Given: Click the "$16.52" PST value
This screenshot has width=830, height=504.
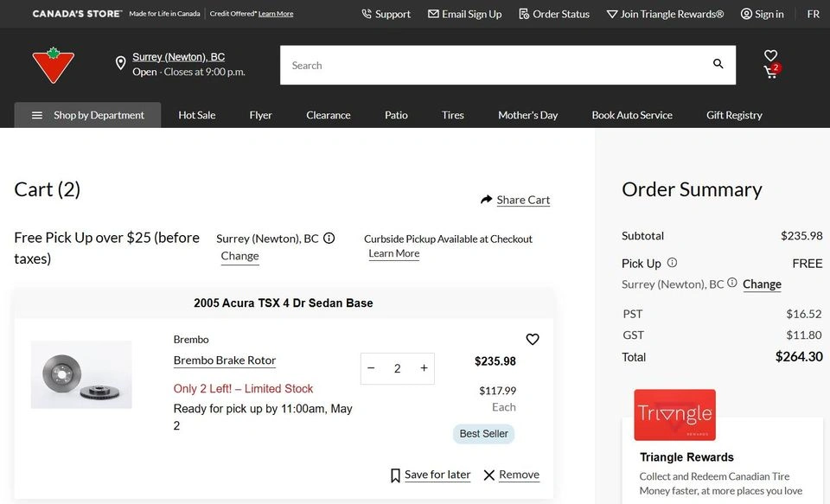Looking at the screenshot, I should point(803,314).
